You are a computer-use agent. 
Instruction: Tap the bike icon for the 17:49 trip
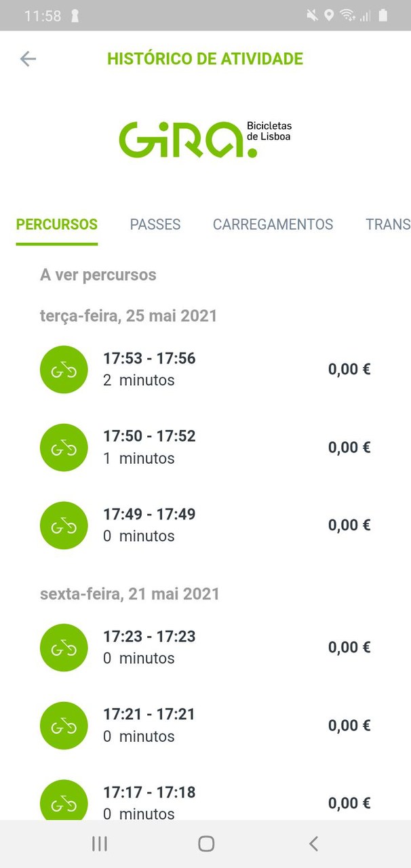(64, 525)
